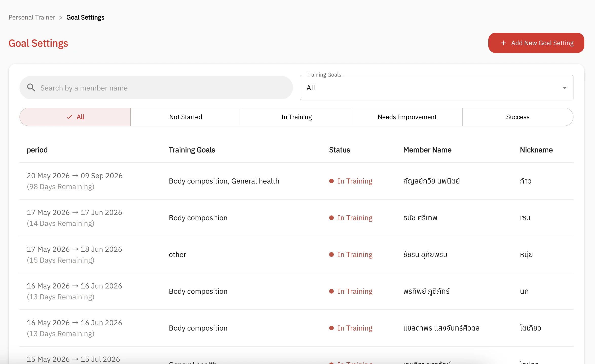595x364 pixels.
Task: Click the period column header
Action: [37, 150]
